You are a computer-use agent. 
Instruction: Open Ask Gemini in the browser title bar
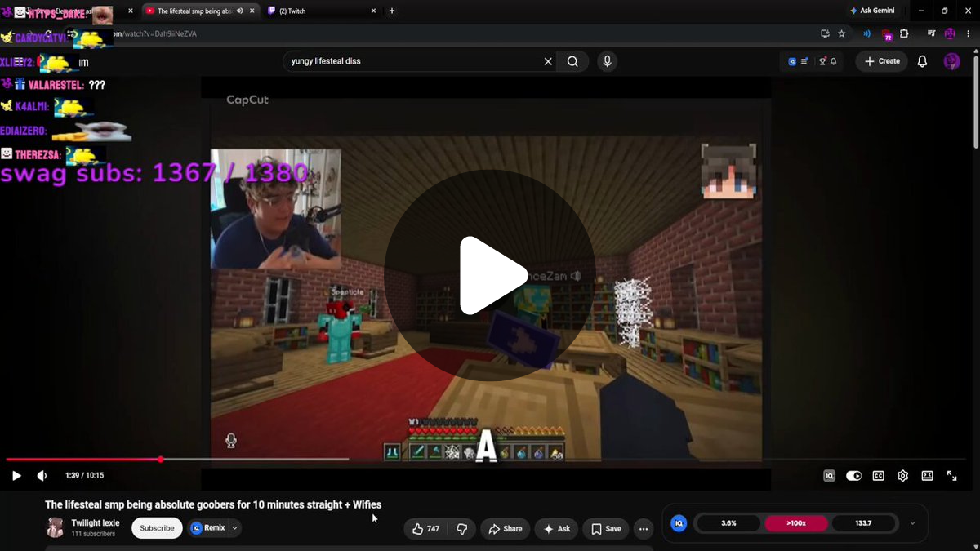click(872, 11)
